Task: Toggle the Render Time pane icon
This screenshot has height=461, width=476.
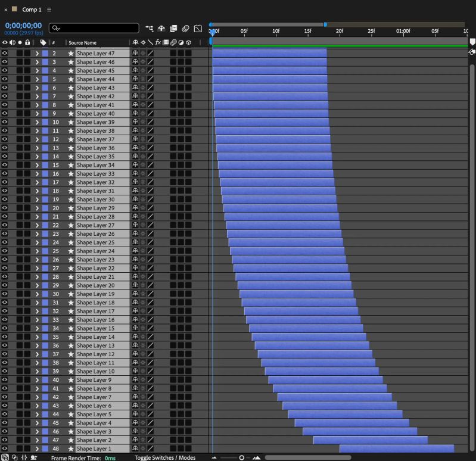Action: click(x=34, y=457)
